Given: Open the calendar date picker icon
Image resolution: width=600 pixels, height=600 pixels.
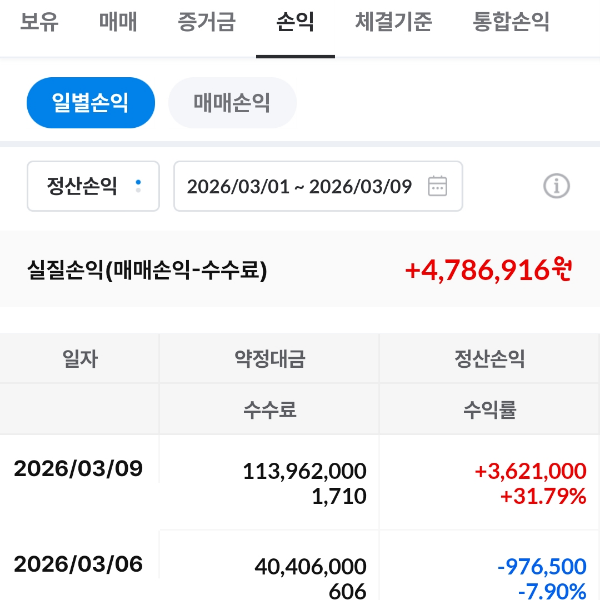Looking at the screenshot, I should tap(437, 186).
